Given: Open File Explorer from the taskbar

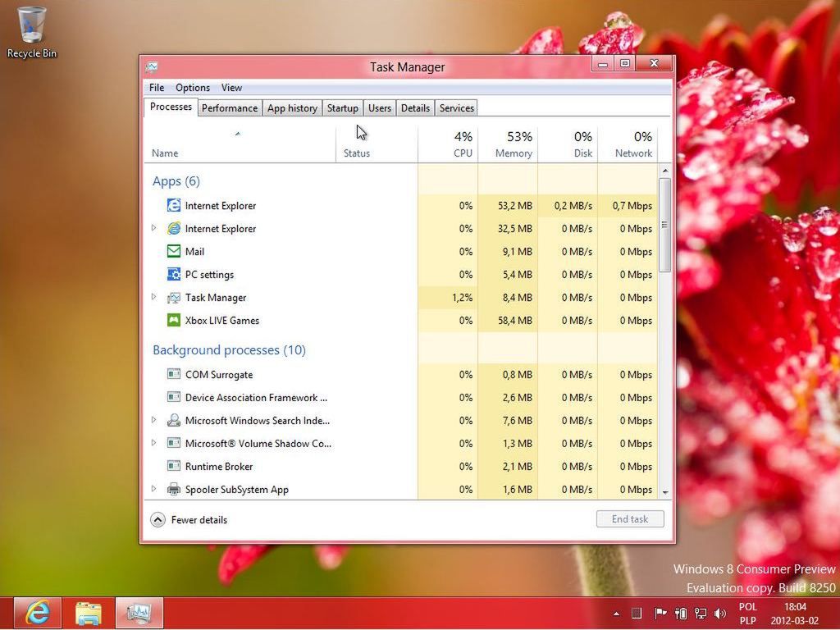Looking at the screenshot, I should point(89,613).
